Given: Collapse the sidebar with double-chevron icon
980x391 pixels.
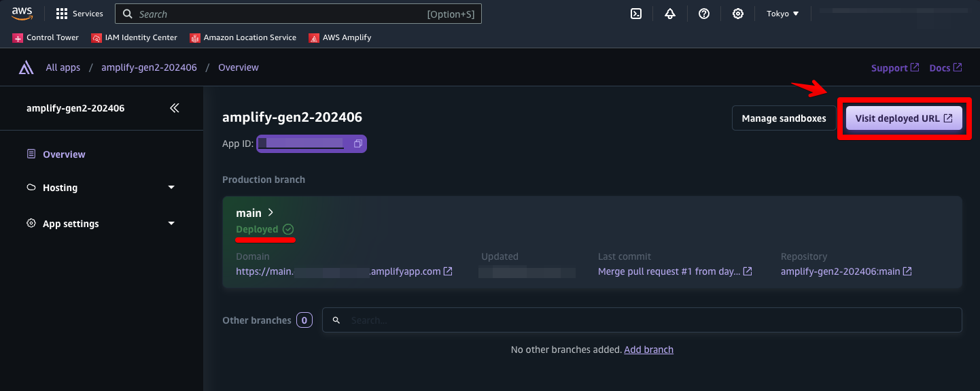Looking at the screenshot, I should click(175, 108).
